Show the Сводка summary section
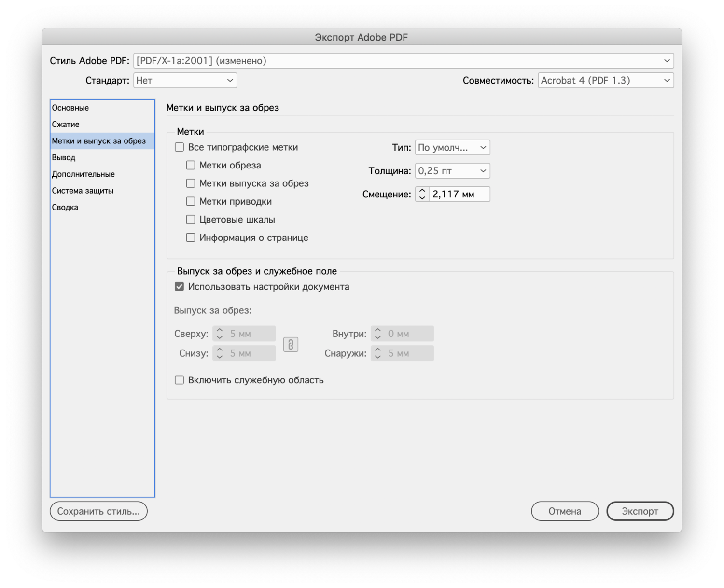 pos(102,207)
